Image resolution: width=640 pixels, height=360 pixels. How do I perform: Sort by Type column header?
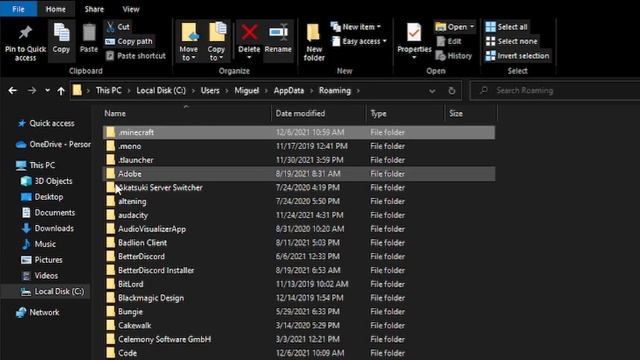(x=378, y=113)
